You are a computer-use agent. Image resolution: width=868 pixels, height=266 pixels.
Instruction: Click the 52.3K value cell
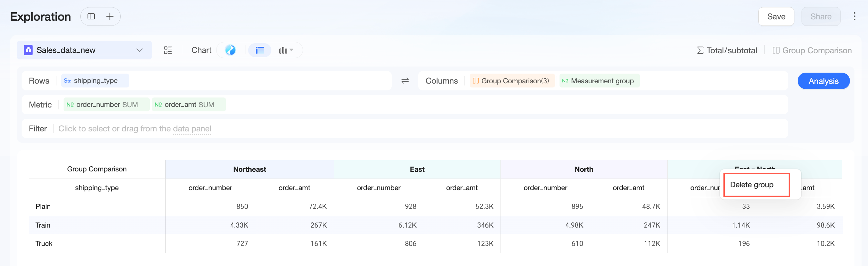[484, 206]
